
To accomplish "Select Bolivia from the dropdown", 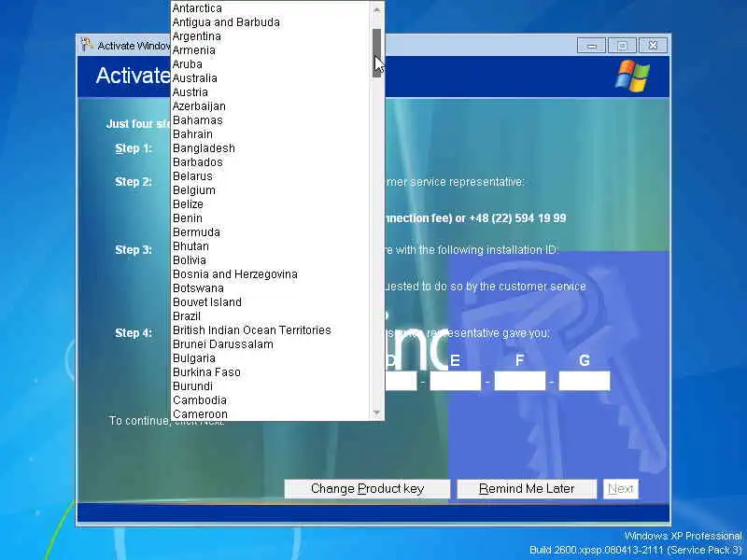I will [x=270, y=260].
